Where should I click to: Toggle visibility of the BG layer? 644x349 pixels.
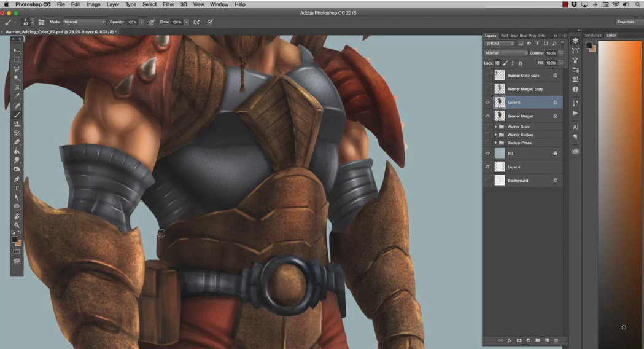tap(487, 153)
